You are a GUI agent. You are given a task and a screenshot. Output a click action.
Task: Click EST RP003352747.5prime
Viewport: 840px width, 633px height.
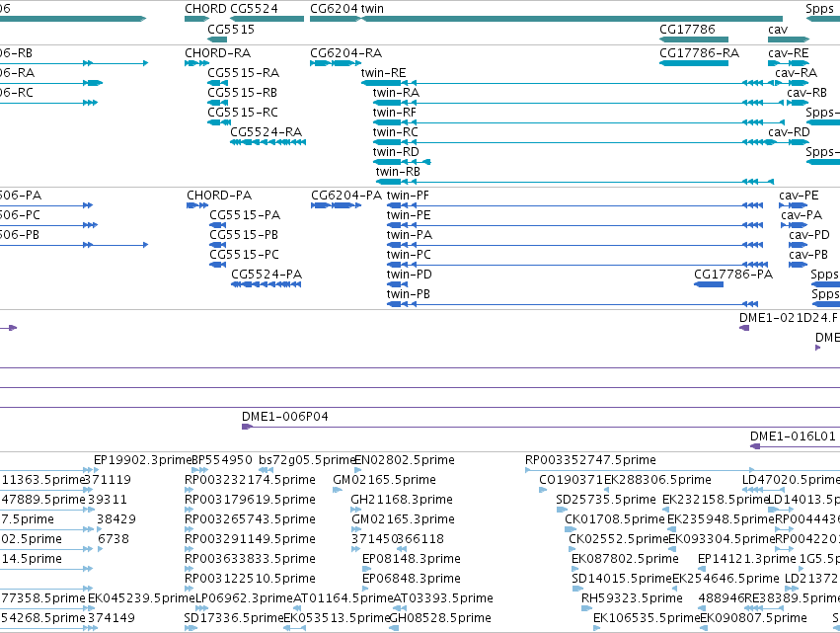(x=590, y=460)
